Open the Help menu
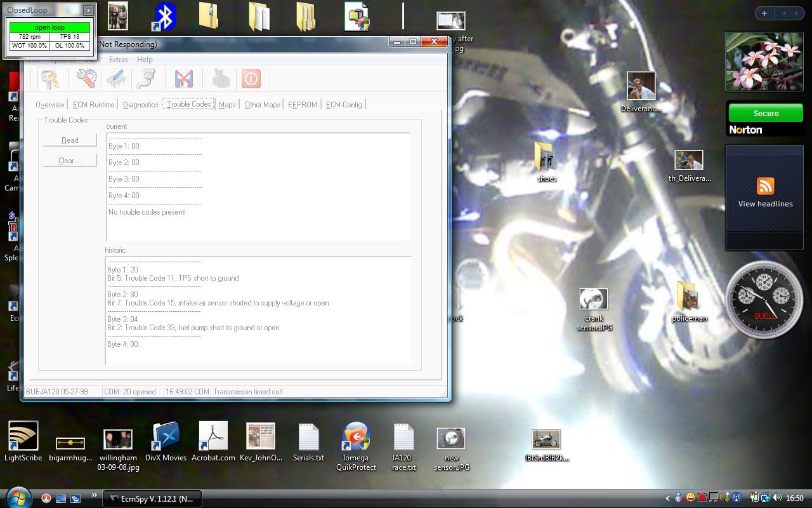Viewport: 812px width, 508px height. (145, 60)
